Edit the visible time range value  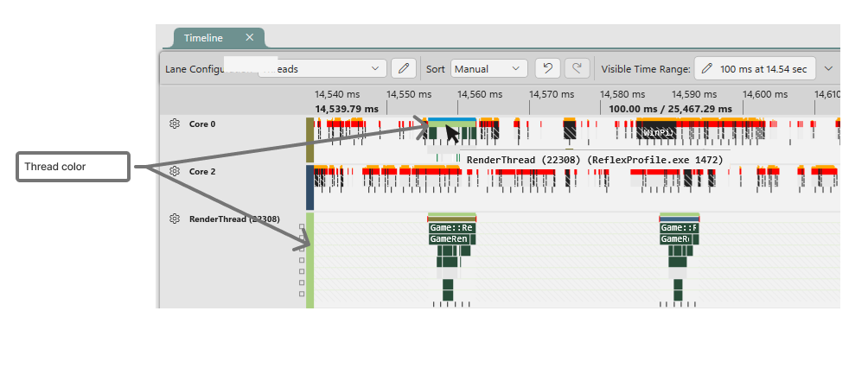tap(755, 69)
